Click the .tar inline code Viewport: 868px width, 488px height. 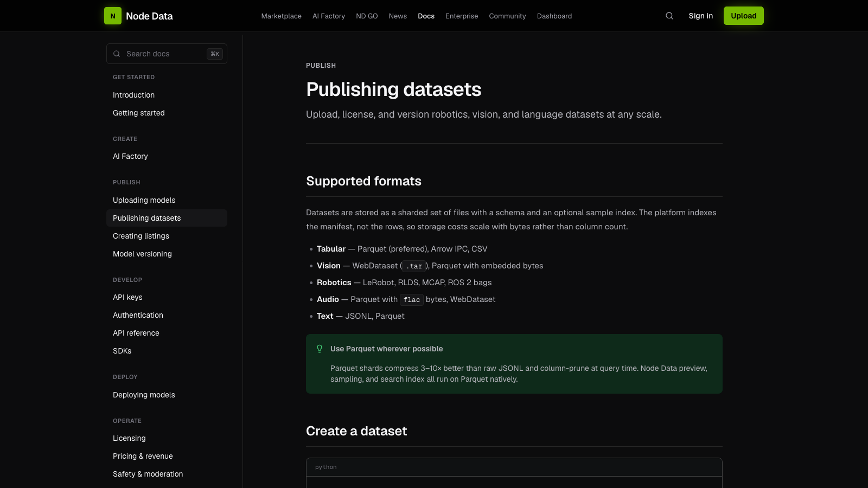click(x=414, y=266)
